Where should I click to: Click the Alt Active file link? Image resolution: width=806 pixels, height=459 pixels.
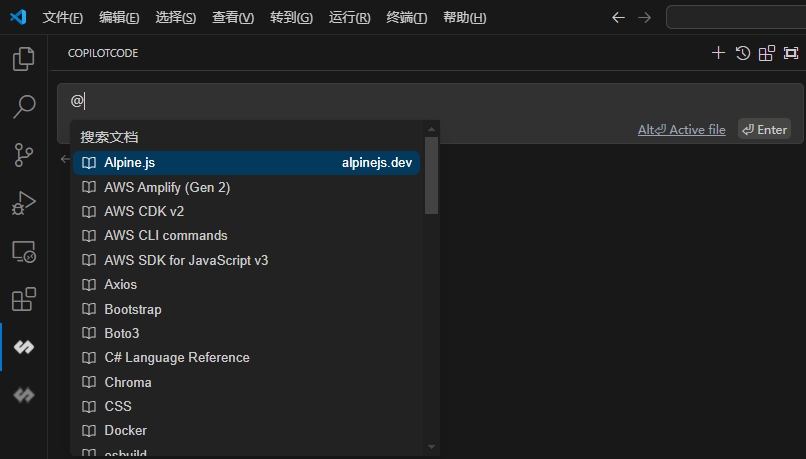[681, 129]
